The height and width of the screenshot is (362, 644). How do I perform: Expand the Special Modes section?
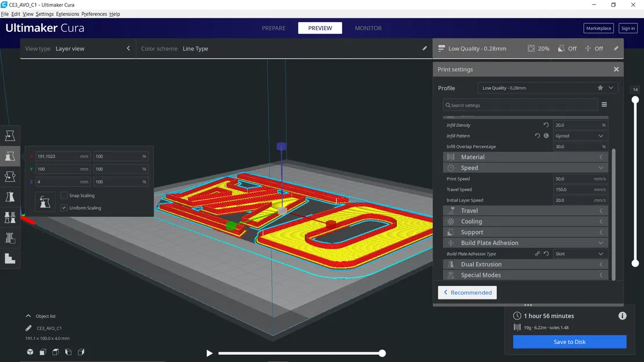coord(525,275)
